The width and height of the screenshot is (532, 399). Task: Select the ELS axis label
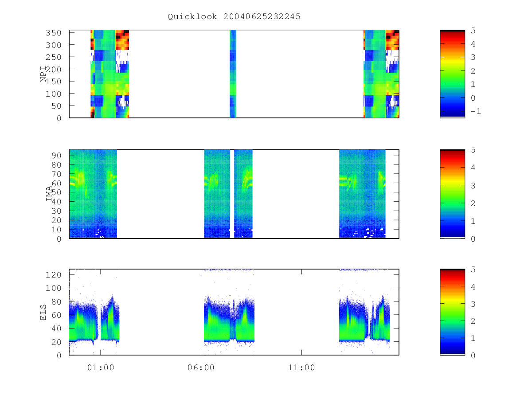point(44,312)
